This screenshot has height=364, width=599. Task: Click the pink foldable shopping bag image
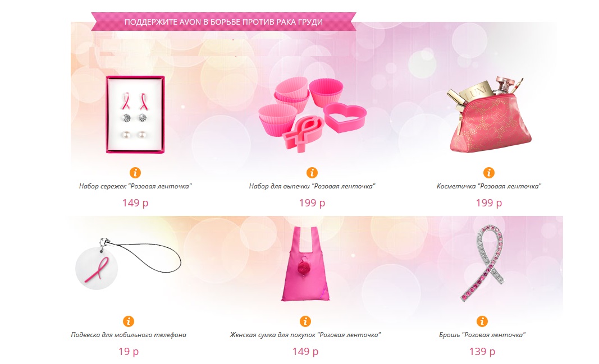305,264
